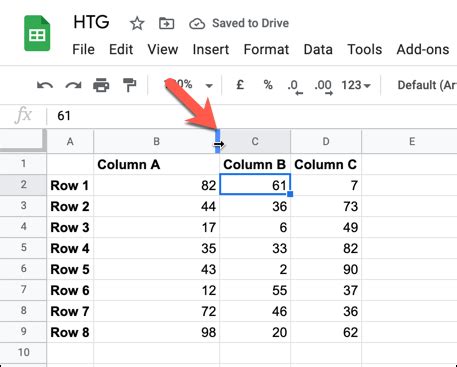Image resolution: width=457 pixels, height=367 pixels.
Task: Select the cell with value 33
Action: 255,248
